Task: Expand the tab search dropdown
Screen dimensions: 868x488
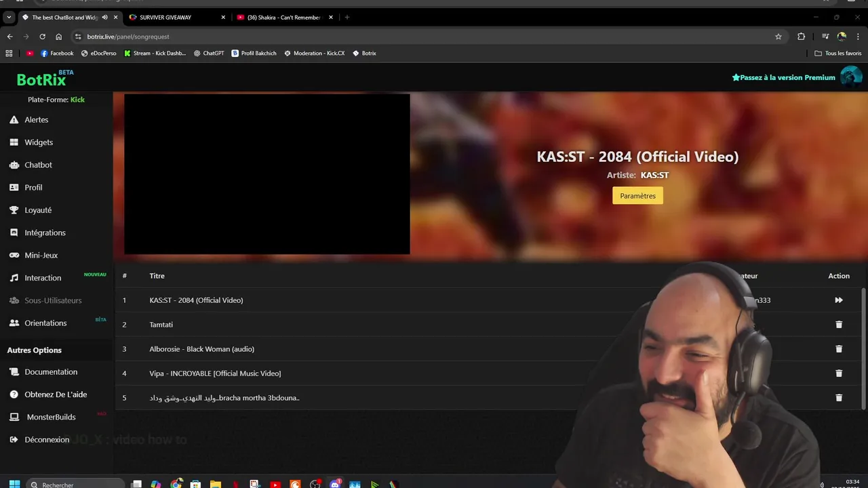Action: [x=9, y=18]
